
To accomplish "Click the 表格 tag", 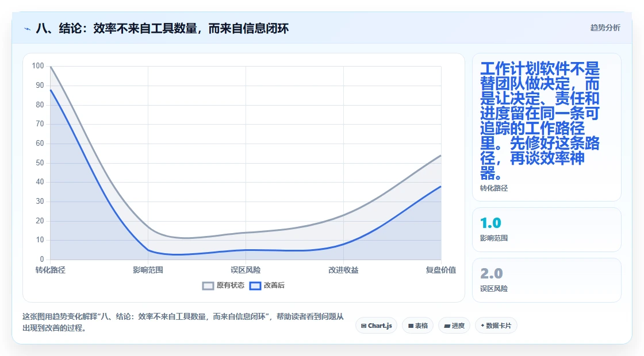I will point(417,326).
